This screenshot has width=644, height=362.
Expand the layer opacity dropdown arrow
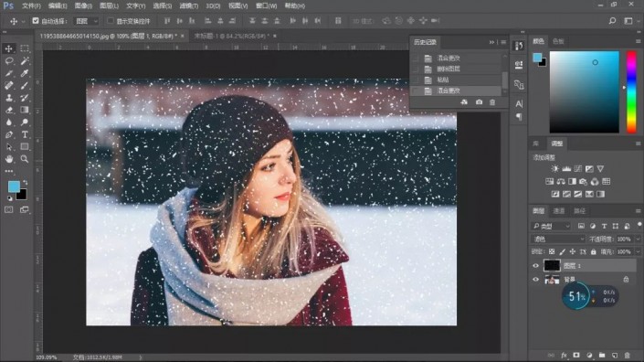pyautogui.click(x=638, y=239)
